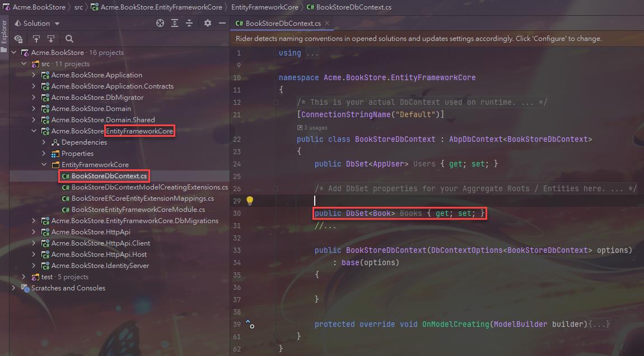The image size is (644, 356).
Task: Click the override gutter icon at line 39
Action: click(250, 324)
